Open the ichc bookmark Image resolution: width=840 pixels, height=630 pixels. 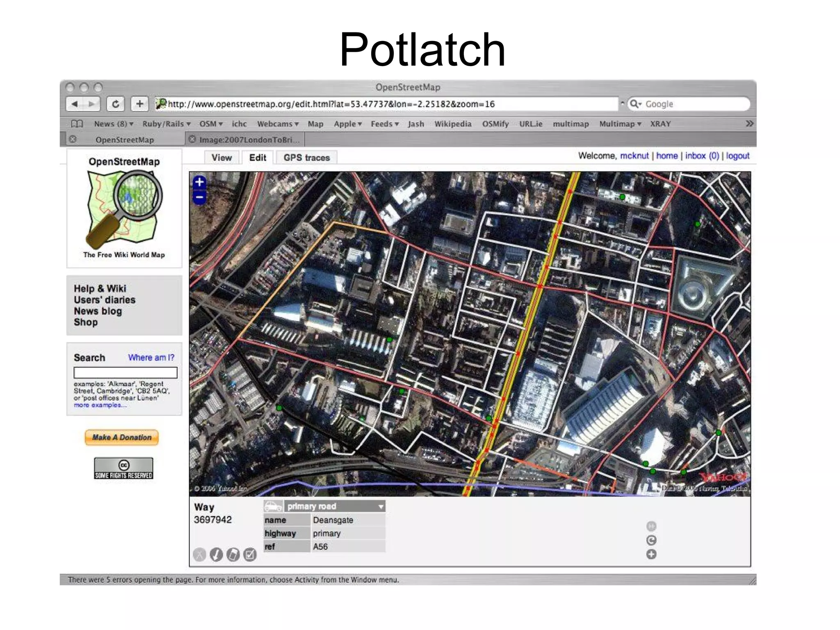click(x=239, y=124)
